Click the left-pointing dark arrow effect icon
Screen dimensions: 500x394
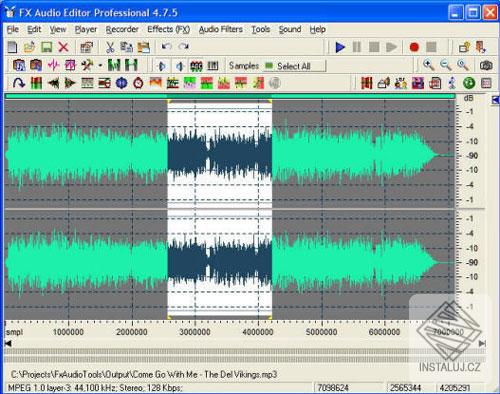[53, 83]
